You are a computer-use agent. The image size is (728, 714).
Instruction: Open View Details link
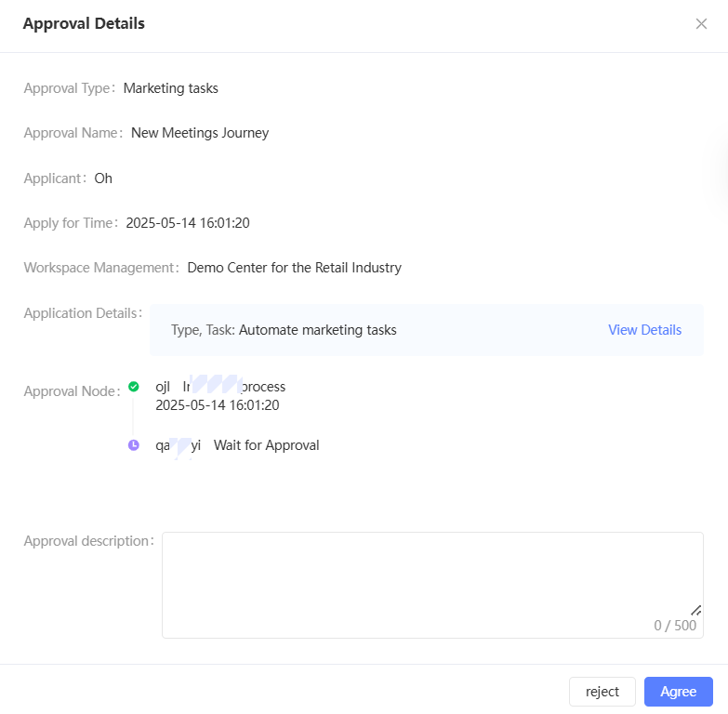644,330
